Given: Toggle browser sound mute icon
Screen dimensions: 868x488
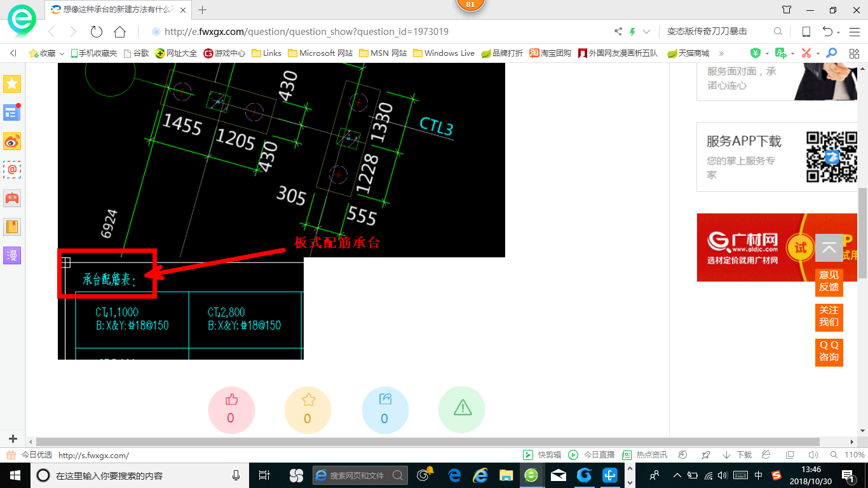Looking at the screenshot, I should [x=813, y=455].
